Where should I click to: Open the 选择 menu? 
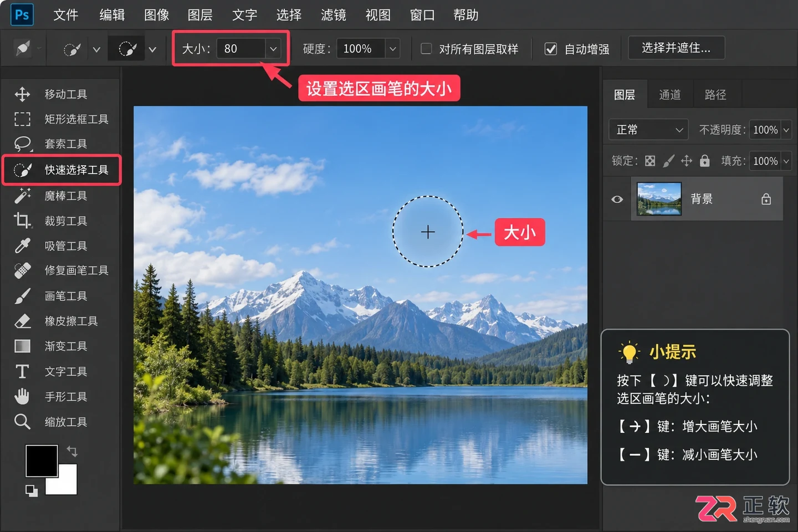pos(289,15)
